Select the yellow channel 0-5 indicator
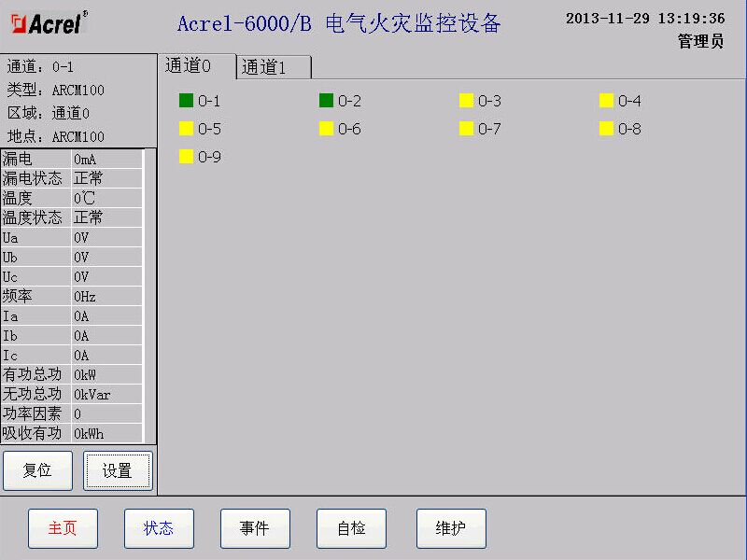This screenshot has width=747, height=560. [186, 129]
